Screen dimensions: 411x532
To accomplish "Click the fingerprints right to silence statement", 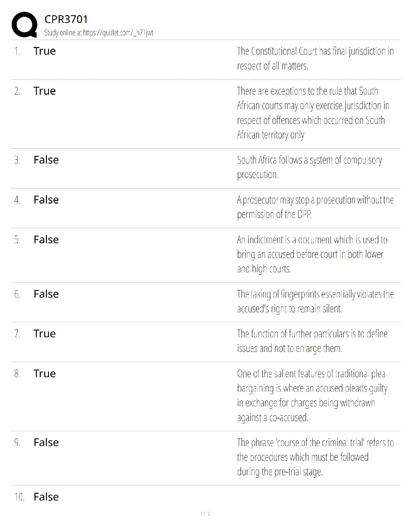I will [x=315, y=301].
